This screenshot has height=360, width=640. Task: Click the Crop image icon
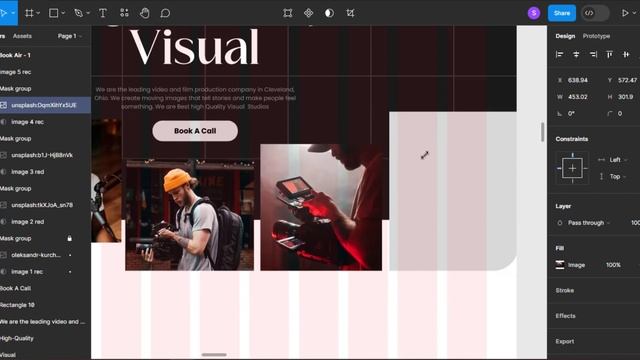click(350, 13)
